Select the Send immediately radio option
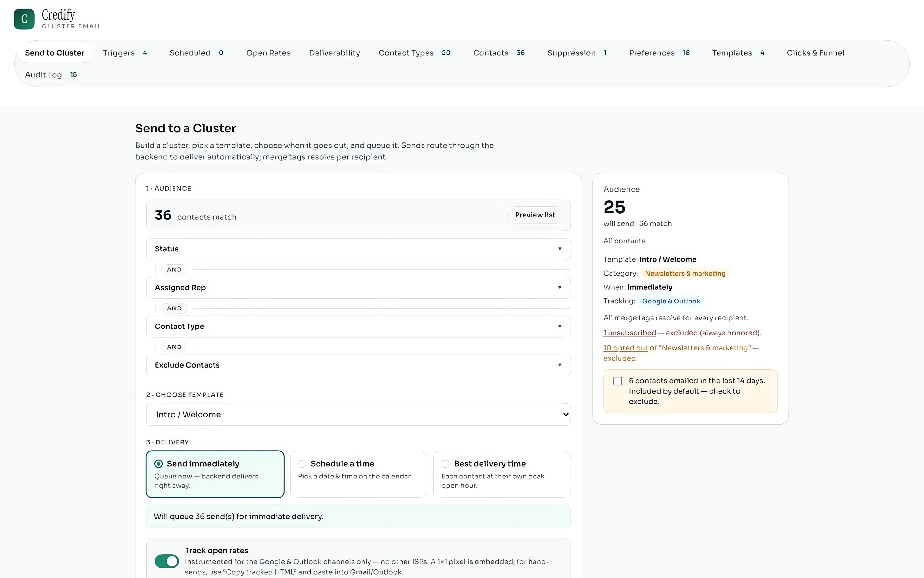The width and height of the screenshot is (924, 578). pos(215,474)
